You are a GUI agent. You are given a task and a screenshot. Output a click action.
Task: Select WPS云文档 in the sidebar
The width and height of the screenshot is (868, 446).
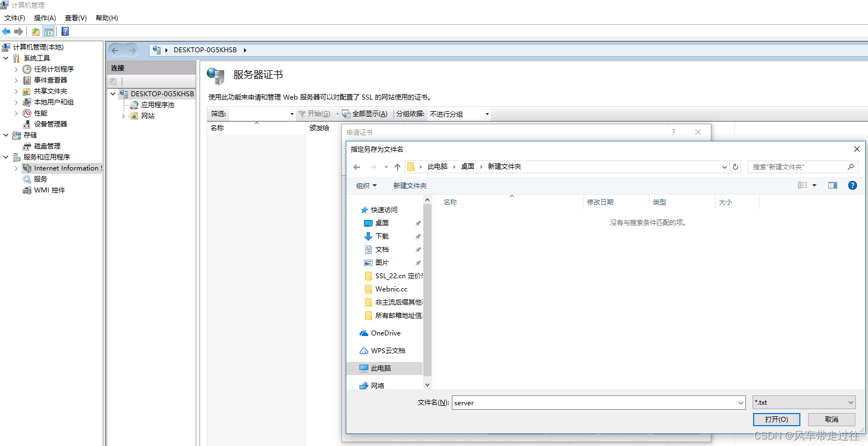pos(388,351)
